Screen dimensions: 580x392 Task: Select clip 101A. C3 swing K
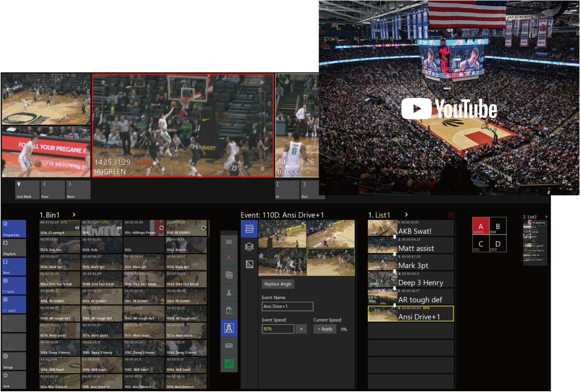click(60, 228)
